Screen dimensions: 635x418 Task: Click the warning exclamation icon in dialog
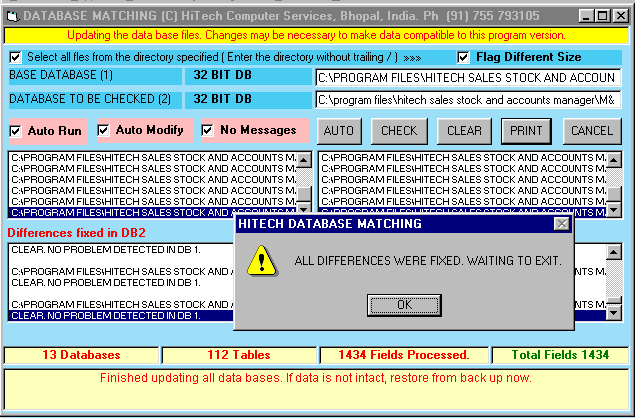click(x=262, y=261)
